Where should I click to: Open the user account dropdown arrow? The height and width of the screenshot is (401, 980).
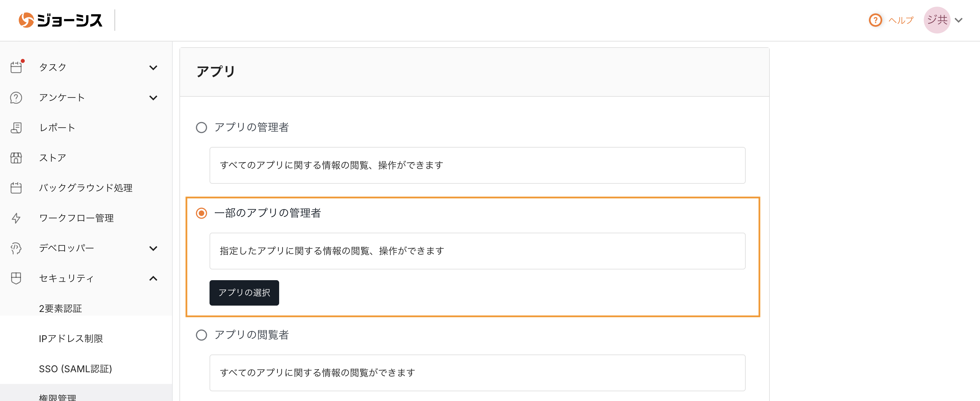coord(959,20)
